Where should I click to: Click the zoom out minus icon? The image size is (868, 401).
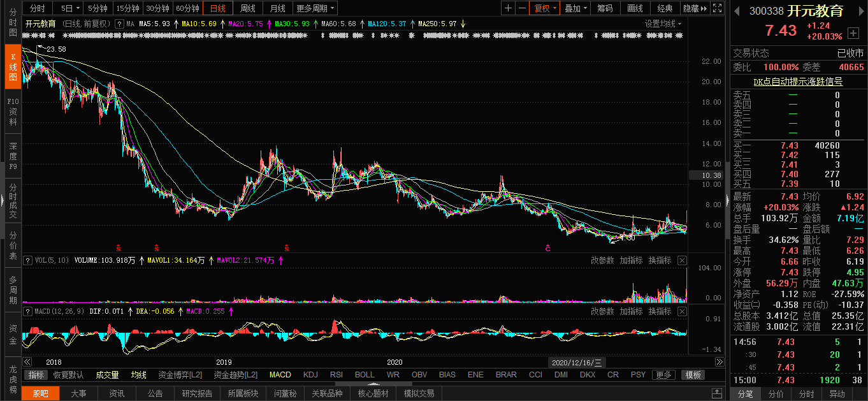[x=522, y=8]
